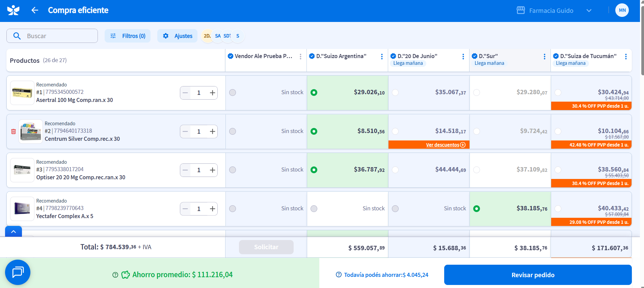Image resolution: width=644 pixels, height=288 pixels.
Task: Open Ajustes settings
Action: 178,36
